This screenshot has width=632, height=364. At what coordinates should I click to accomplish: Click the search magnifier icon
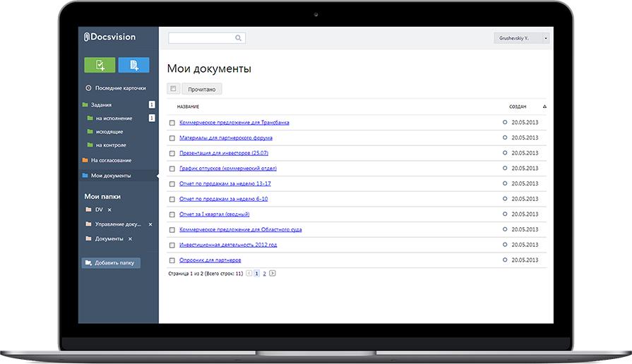[238, 38]
